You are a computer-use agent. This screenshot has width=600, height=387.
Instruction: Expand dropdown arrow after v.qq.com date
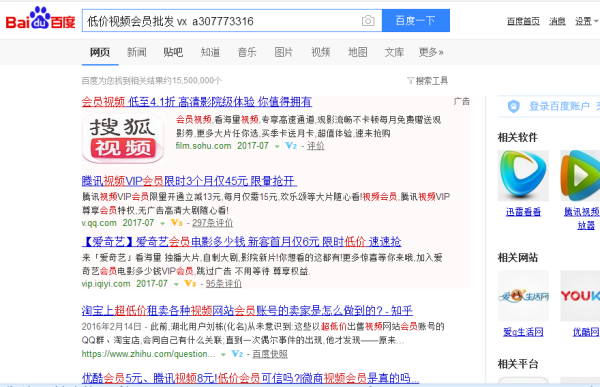[x=163, y=224]
